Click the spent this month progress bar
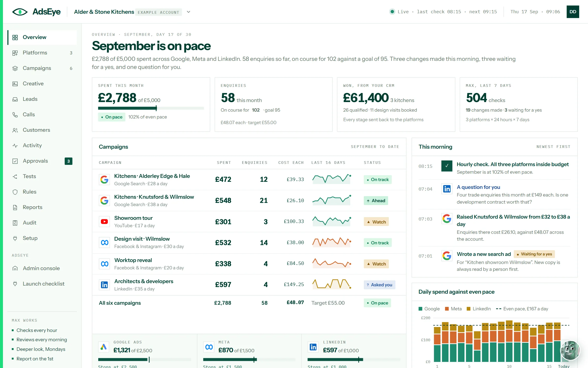 click(x=151, y=108)
